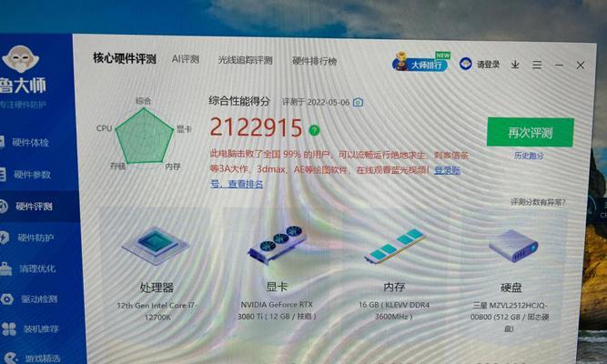Image resolution: width=607 pixels, height=364 pixels.
Task: Minimize the Lu Dashi window
Action: pos(559,65)
